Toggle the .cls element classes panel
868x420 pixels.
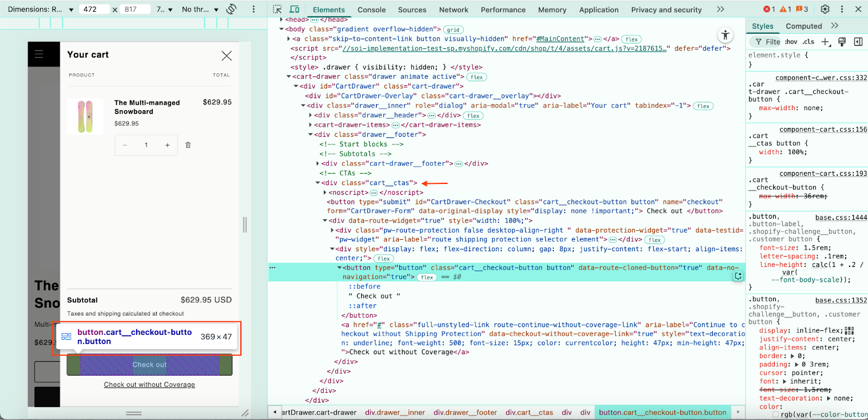point(808,42)
